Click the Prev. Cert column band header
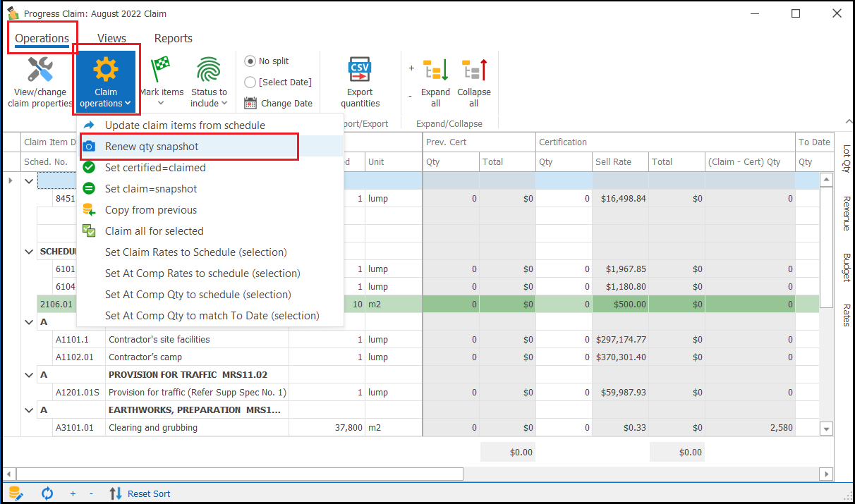855x504 pixels. coord(478,142)
